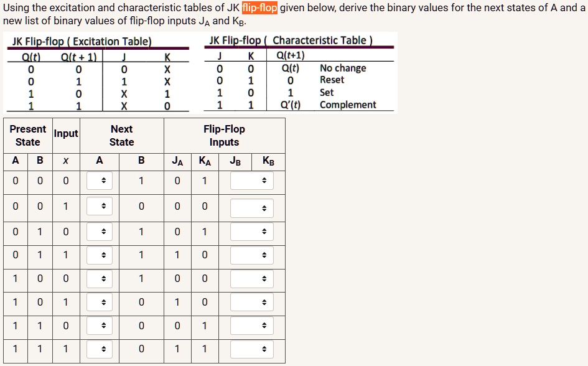This screenshot has width=588, height=366.
Task: Click the Flip-Flop Inputs column header
Action: pos(224,135)
